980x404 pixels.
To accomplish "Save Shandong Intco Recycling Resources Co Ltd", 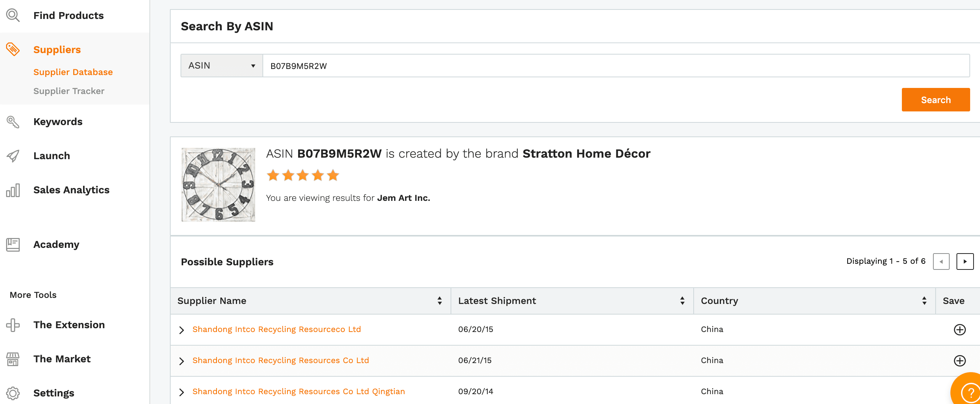I will (960, 361).
